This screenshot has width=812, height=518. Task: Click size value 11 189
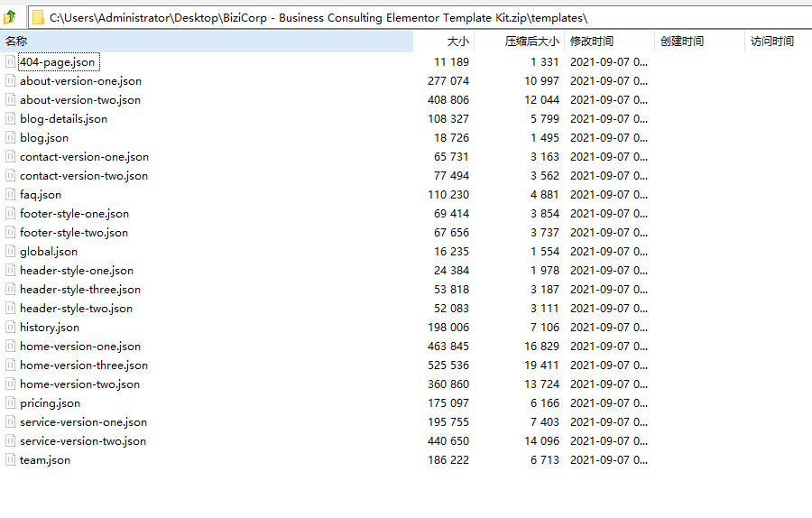click(x=452, y=62)
